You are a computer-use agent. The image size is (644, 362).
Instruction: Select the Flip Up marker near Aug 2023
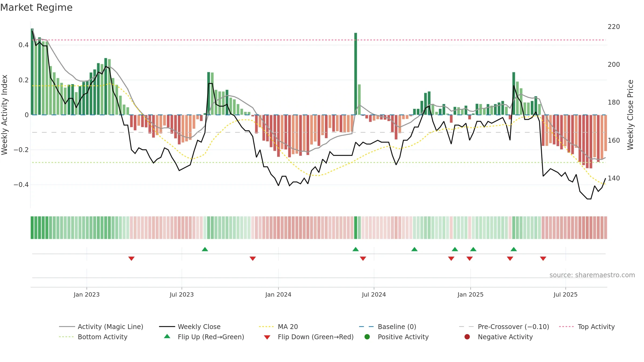point(205,249)
